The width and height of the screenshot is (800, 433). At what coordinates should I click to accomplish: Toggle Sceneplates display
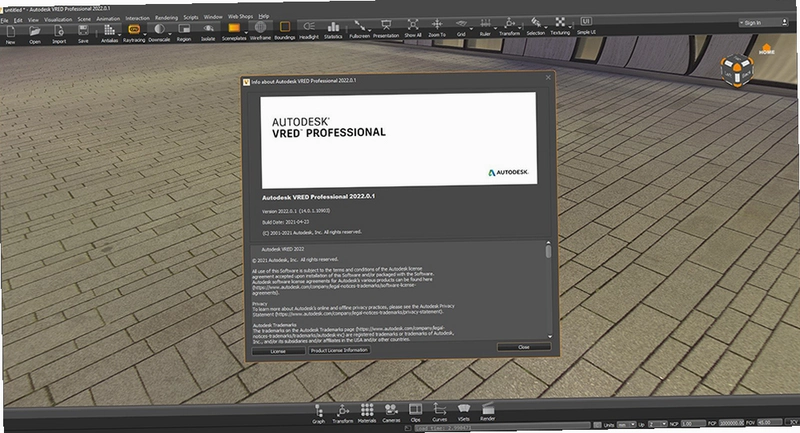tap(234, 30)
